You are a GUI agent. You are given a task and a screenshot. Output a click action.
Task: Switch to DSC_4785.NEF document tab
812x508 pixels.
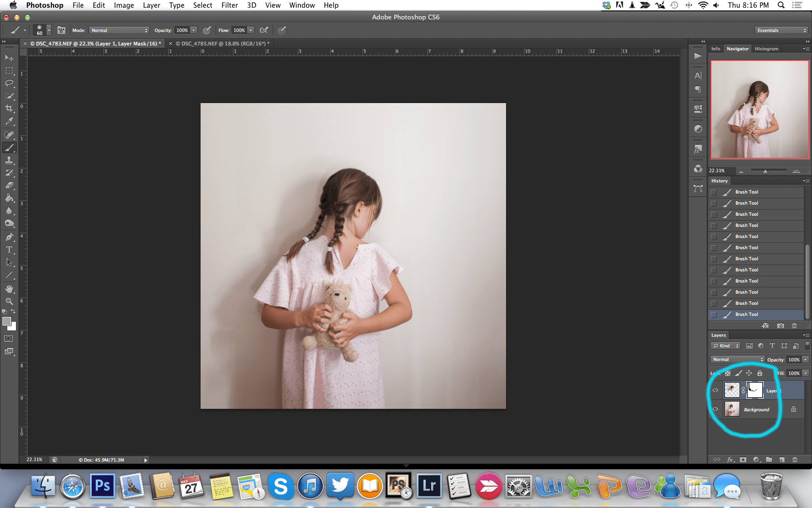pos(220,44)
